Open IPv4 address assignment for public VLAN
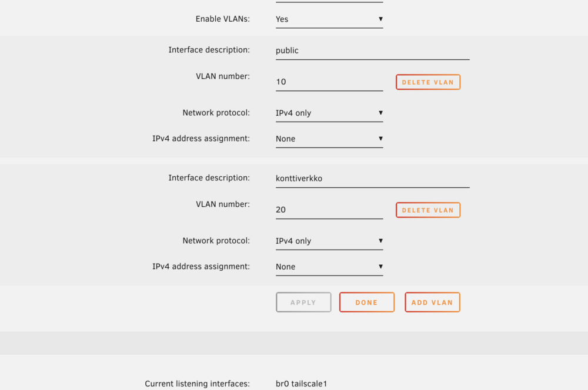Viewport: 588px width, 390px height. click(x=329, y=139)
